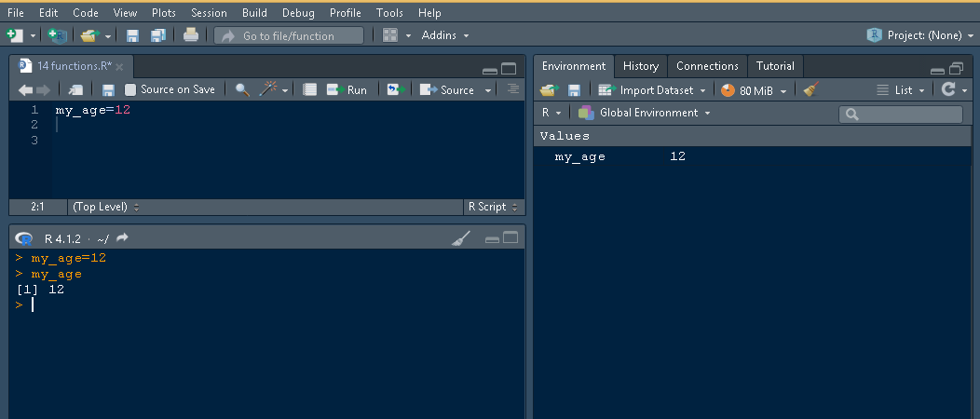Save the current document from main toolbar
980x419 pixels.
132,35
